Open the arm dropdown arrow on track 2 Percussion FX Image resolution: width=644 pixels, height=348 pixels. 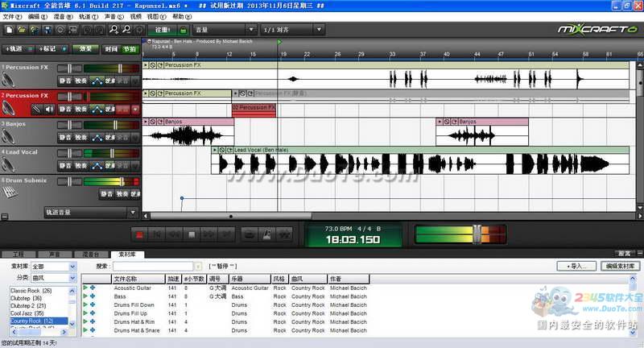pos(135,110)
